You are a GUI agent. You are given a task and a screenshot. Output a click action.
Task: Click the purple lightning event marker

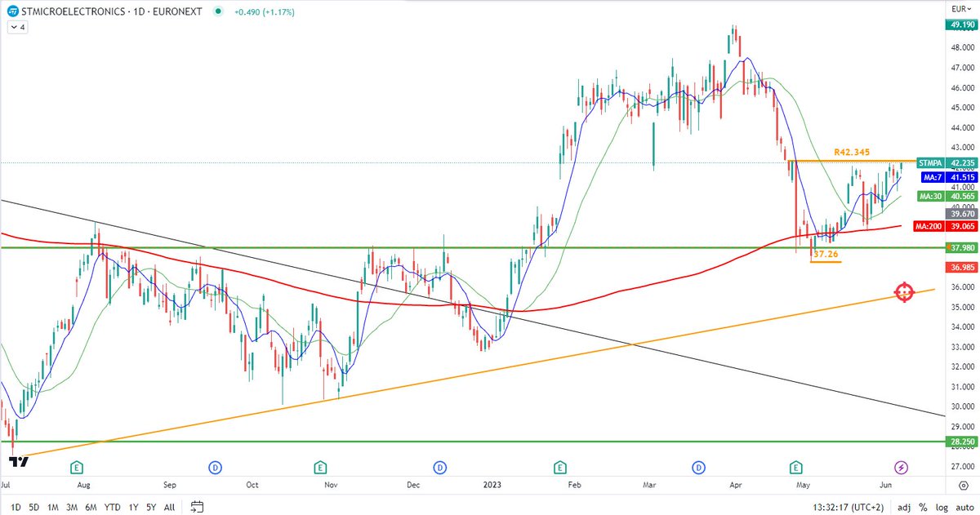point(902,468)
